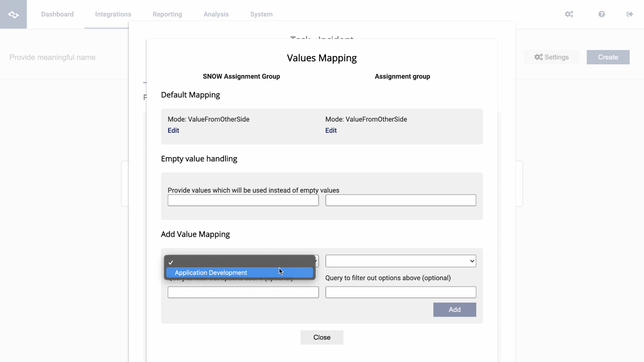Open the System menu
Image resolution: width=644 pixels, height=362 pixels.
[261, 14]
